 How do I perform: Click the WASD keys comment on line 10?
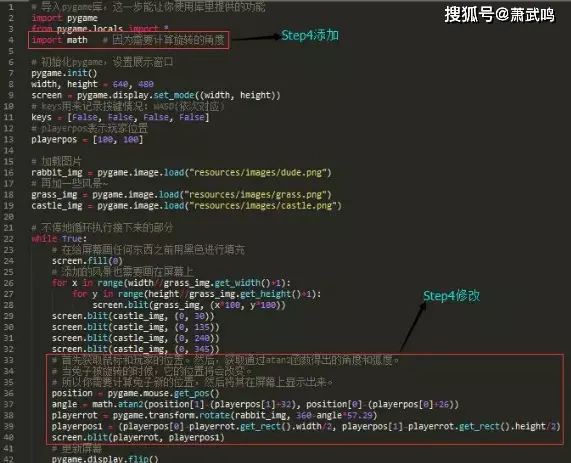tap(127, 106)
